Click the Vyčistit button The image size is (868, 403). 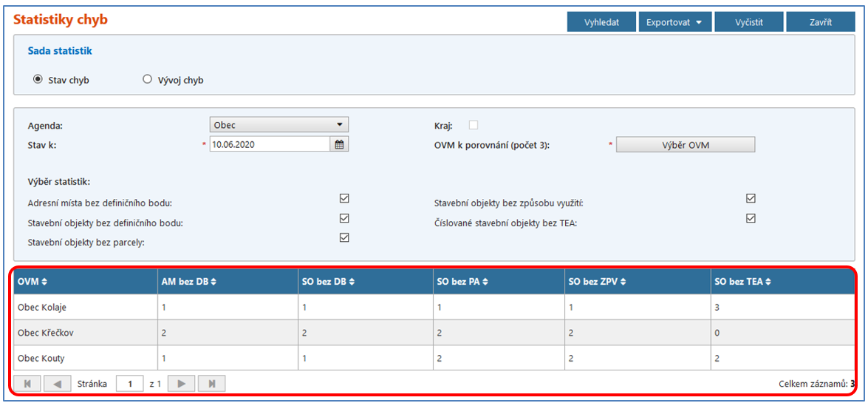(748, 22)
